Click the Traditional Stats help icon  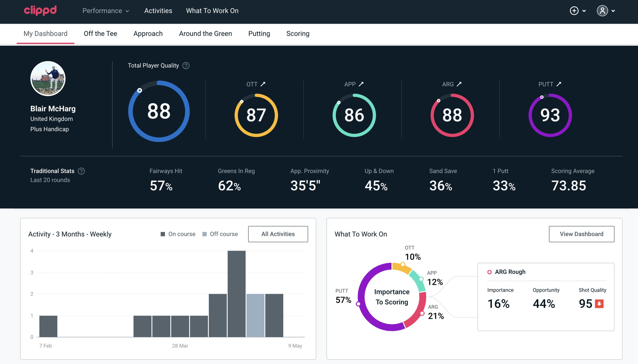point(82,171)
